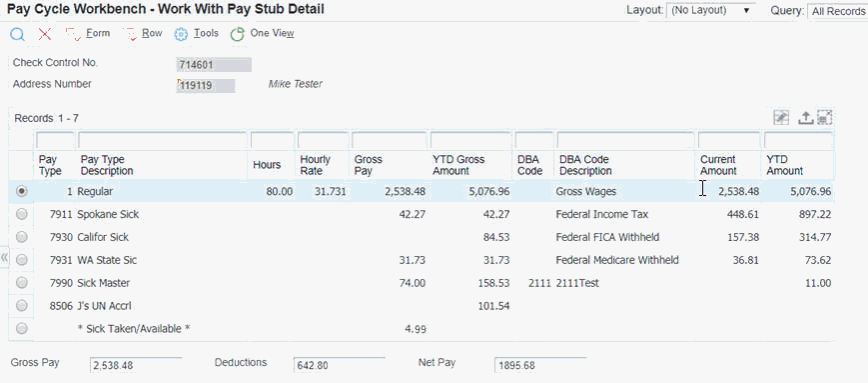Click the Gross Pay total field
Viewport: 868px width, 383px height.
tap(136, 365)
